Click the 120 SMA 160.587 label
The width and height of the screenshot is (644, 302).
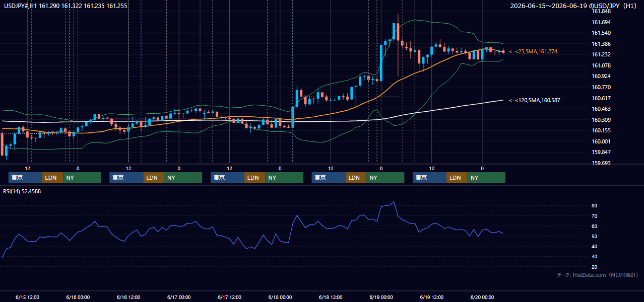pyautogui.click(x=535, y=100)
